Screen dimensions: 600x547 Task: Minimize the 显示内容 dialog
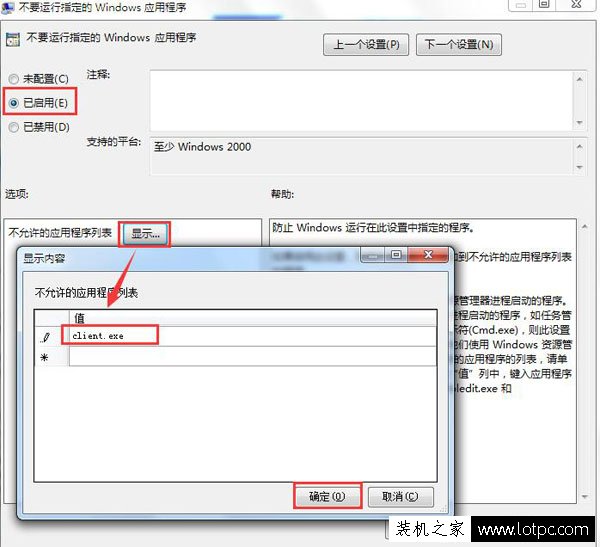click(372, 256)
